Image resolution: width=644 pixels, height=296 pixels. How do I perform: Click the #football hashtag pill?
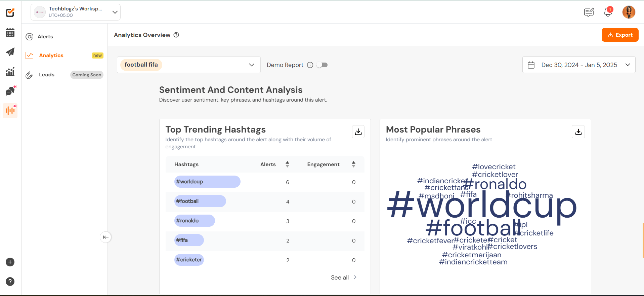[x=200, y=201]
